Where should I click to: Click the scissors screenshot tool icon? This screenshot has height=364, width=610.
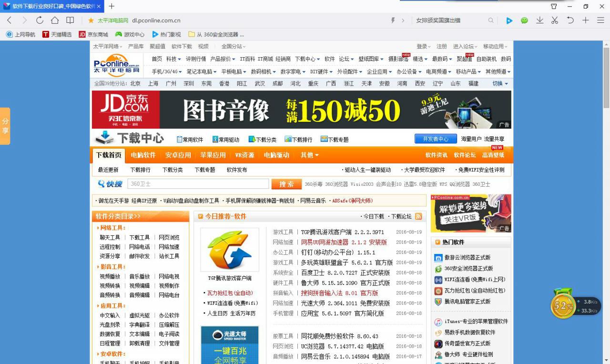pyautogui.click(x=555, y=20)
